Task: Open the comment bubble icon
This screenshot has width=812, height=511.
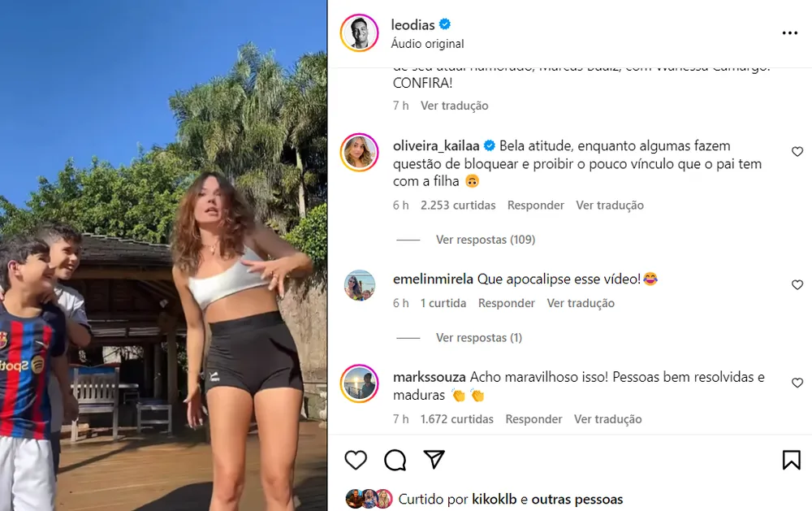Action: coord(395,460)
